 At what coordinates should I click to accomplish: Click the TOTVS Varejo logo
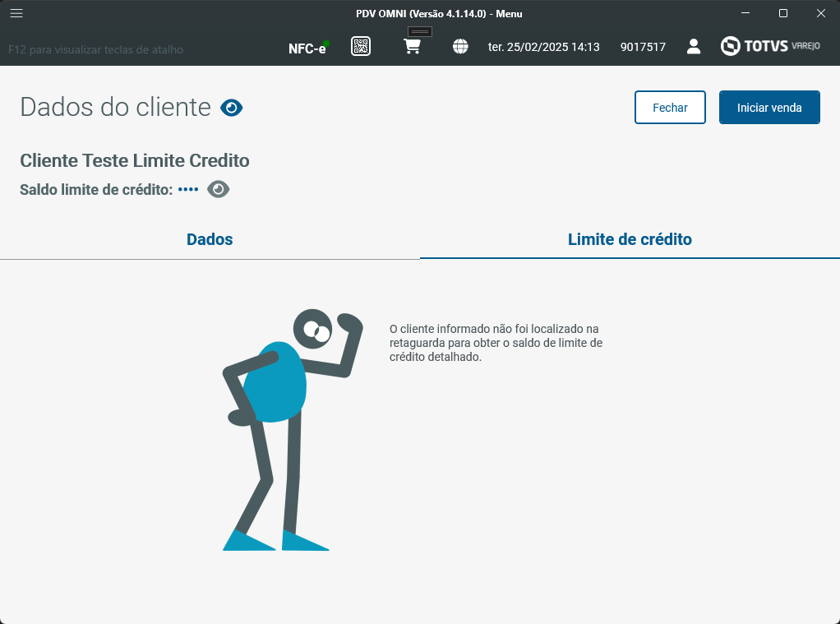coord(770,46)
